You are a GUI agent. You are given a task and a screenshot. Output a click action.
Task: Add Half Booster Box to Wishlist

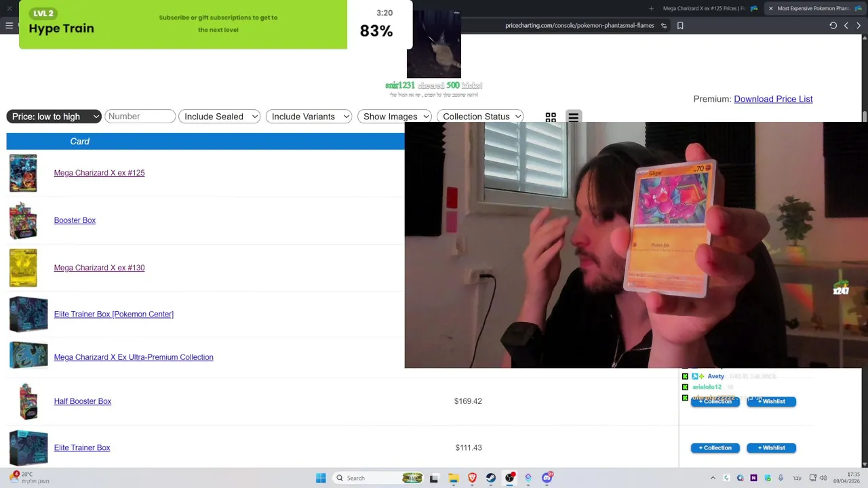pos(771,401)
